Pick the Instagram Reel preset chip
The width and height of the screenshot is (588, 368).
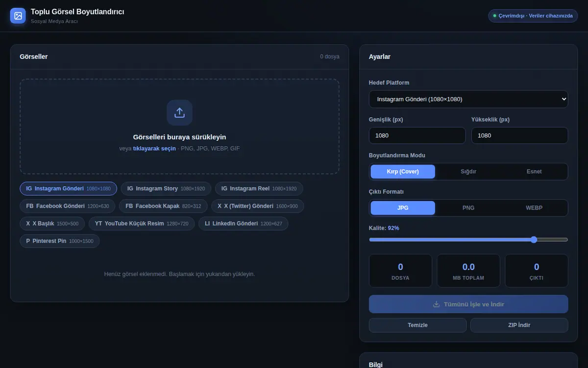[259, 188]
